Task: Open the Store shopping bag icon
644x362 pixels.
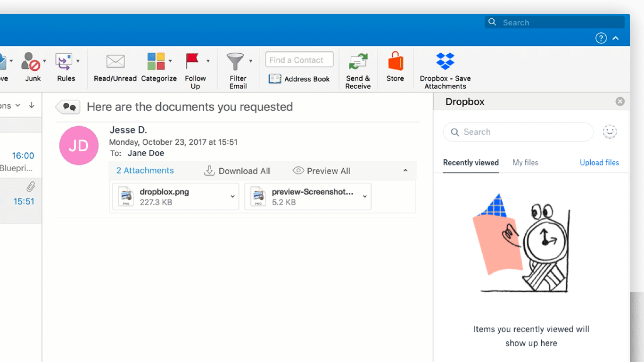Action: coord(396,61)
